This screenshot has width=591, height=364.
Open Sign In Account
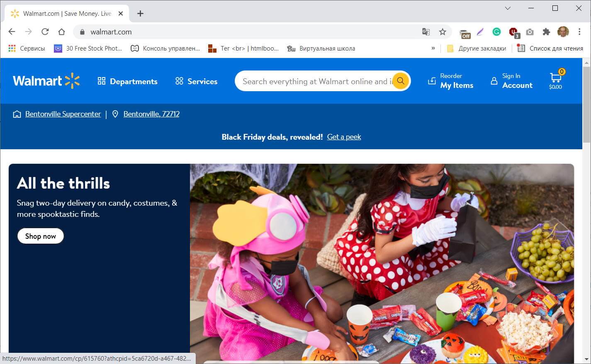(511, 81)
